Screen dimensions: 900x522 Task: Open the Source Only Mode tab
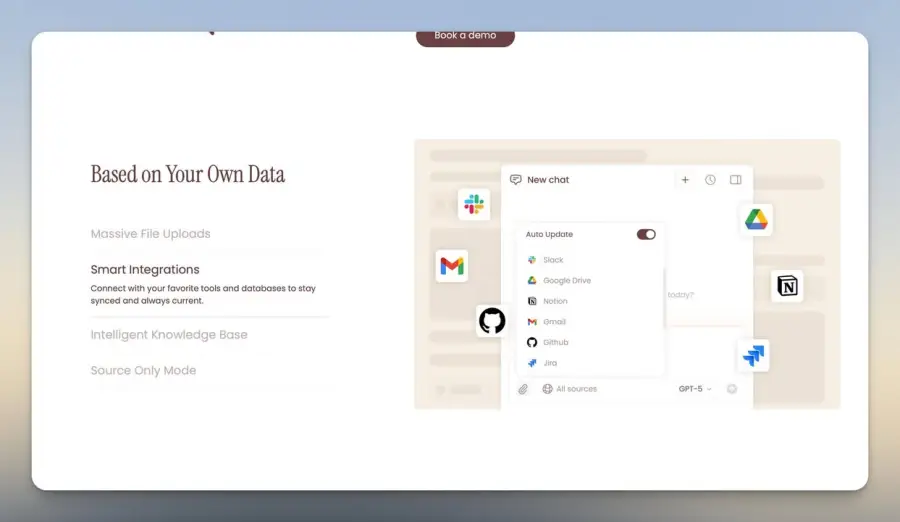pos(143,370)
